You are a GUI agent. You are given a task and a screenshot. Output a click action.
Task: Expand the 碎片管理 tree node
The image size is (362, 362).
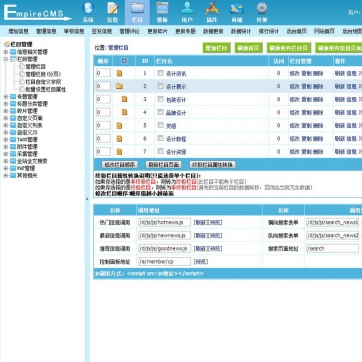(6, 111)
